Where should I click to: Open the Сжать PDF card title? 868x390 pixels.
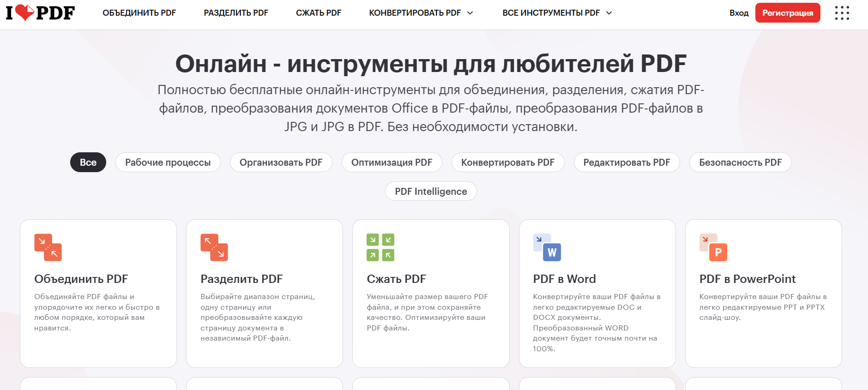pyautogui.click(x=396, y=279)
